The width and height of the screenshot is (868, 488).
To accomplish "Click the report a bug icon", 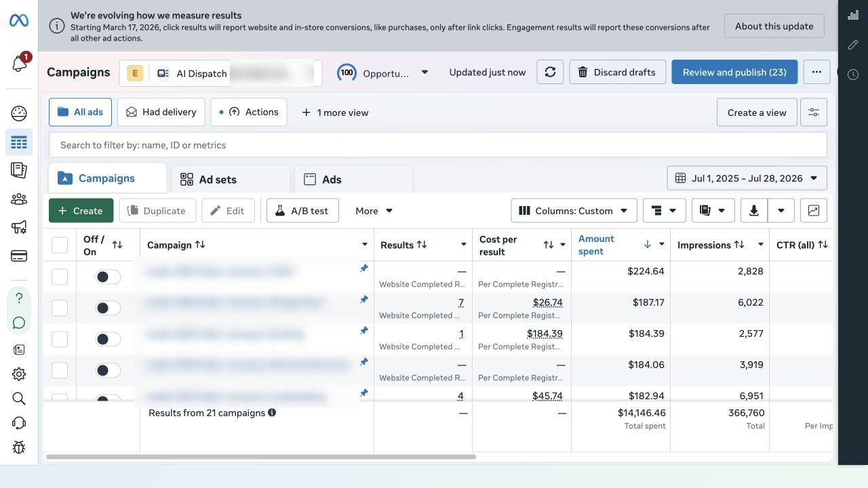I will pos(19,447).
